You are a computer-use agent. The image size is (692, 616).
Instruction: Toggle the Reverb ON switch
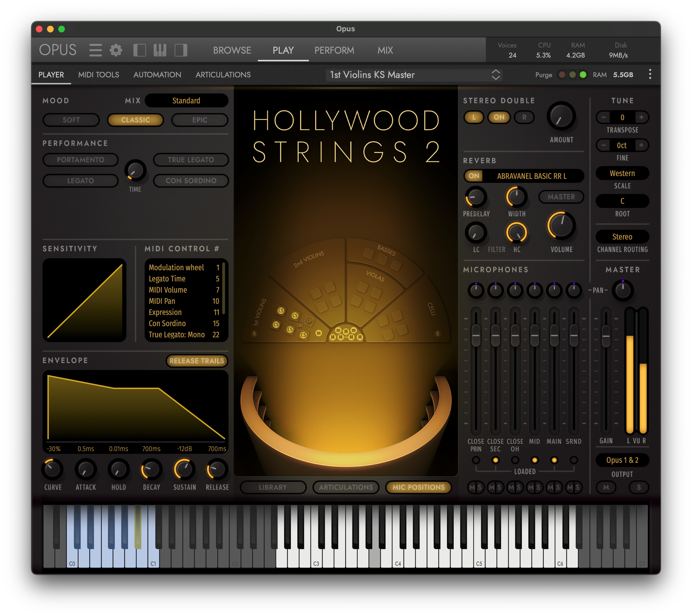474,176
